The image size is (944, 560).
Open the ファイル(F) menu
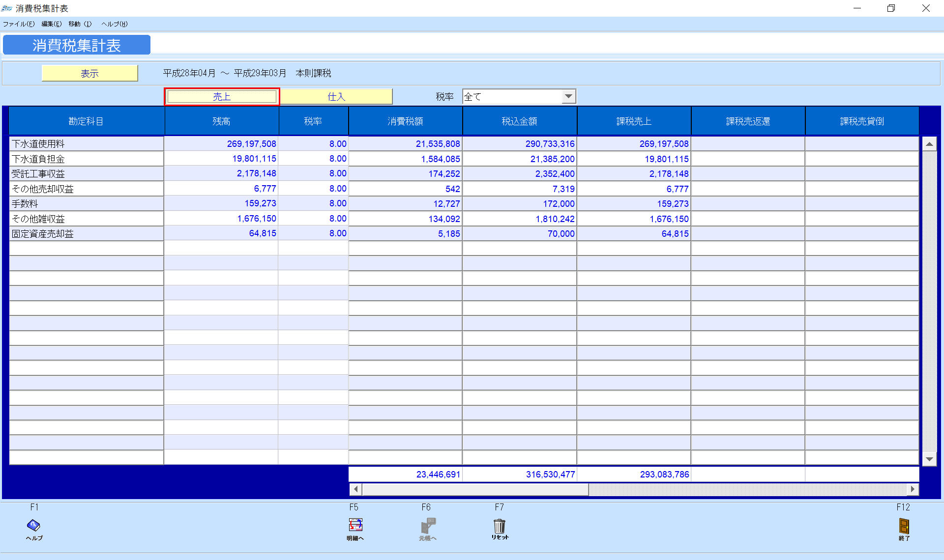19,24
